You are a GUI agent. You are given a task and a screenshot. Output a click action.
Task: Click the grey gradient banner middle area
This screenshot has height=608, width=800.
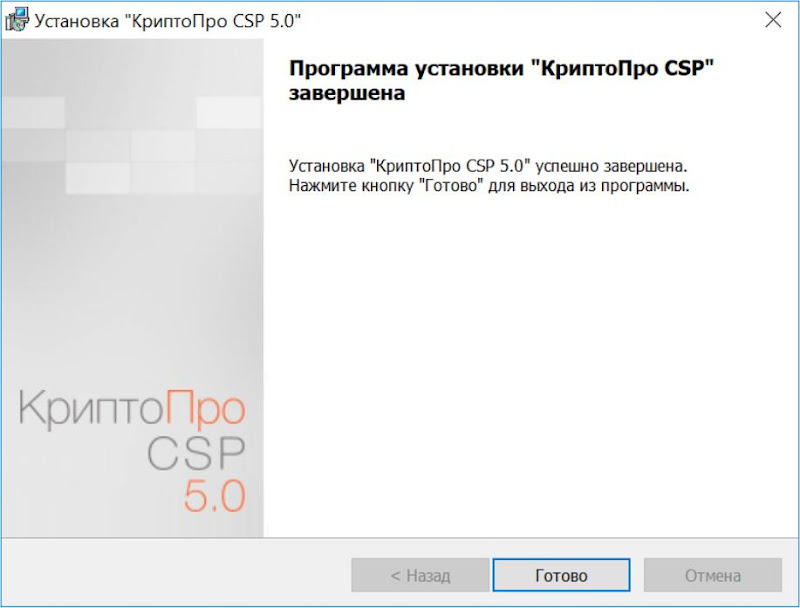pyautogui.click(x=132, y=286)
